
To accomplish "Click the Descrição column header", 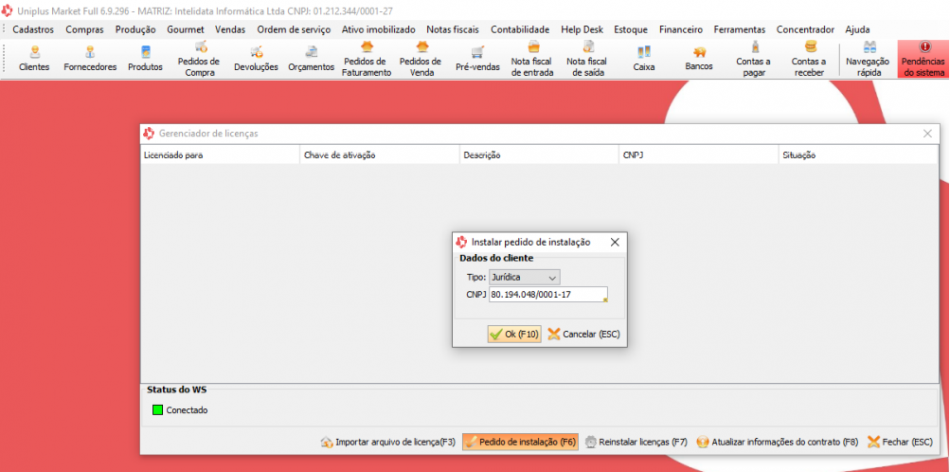I will tap(539, 155).
